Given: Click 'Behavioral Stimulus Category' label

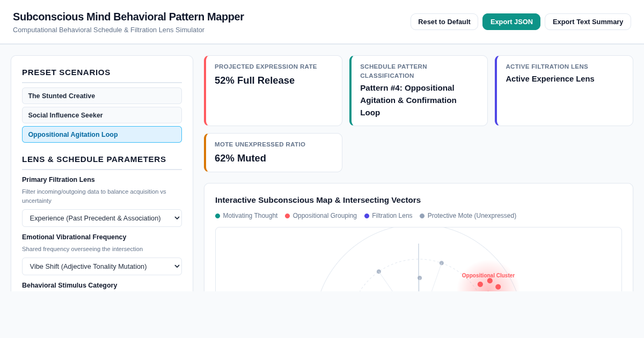Looking at the screenshot, I should pyautogui.click(x=69, y=285).
